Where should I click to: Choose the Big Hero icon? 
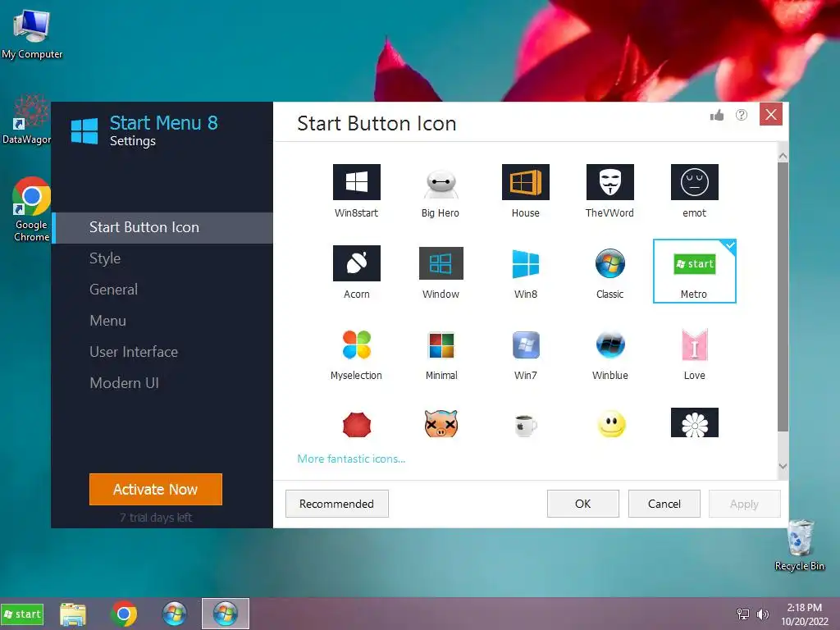click(441, 190)
